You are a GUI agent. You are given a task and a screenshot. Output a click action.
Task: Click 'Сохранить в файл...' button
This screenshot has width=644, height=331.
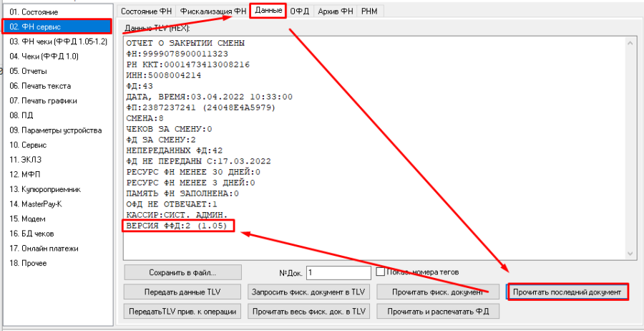(182, 273)
